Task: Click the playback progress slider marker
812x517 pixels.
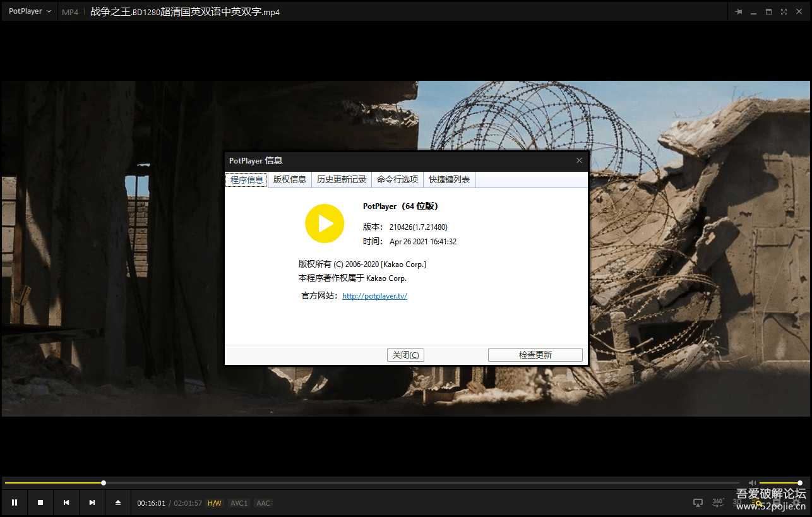Action: 103,482
